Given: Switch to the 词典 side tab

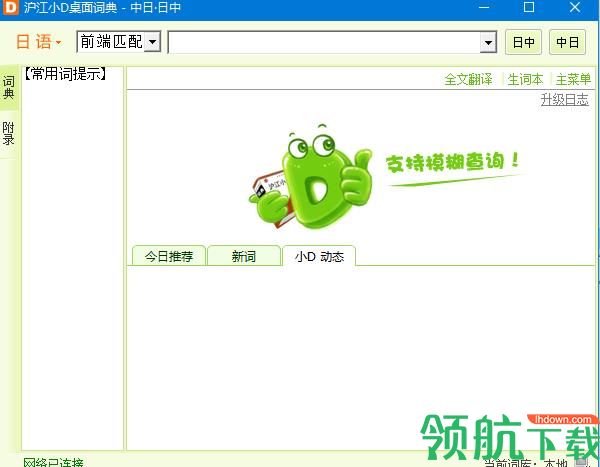Looking at the screenshot, I should tap(8, 88).
